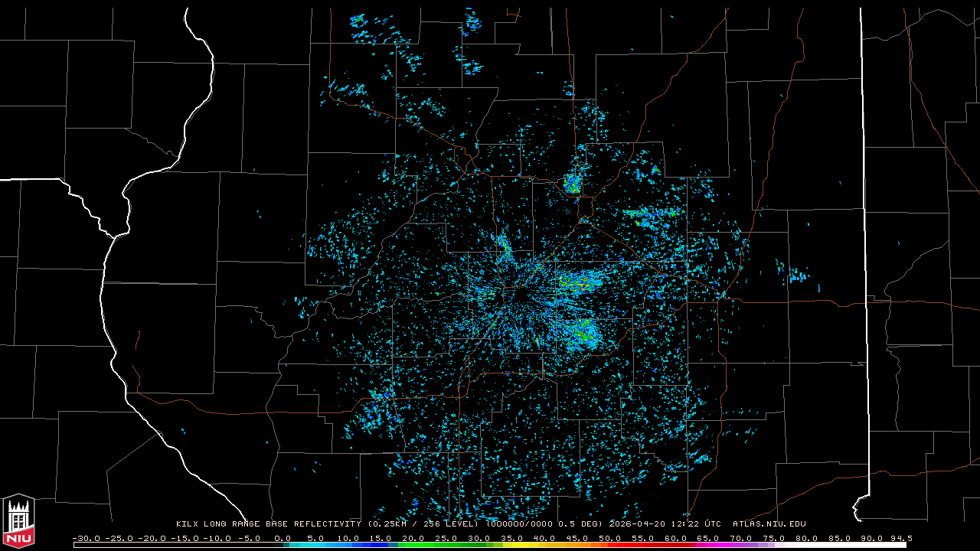This screenshot has height=551, width=980.
Task: Click the 5.0 dBZ cyan color on scale
Action: (x=315, y=545)
